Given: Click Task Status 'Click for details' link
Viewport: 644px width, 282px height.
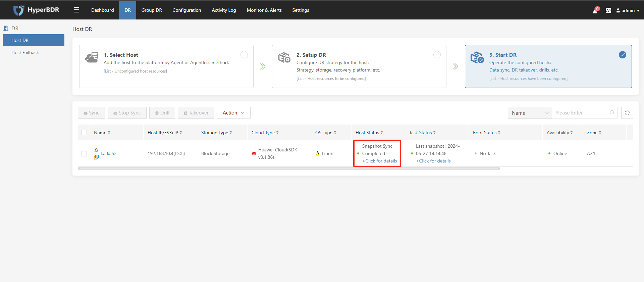Looking at the screenshot, I should (x=433, y=161).
